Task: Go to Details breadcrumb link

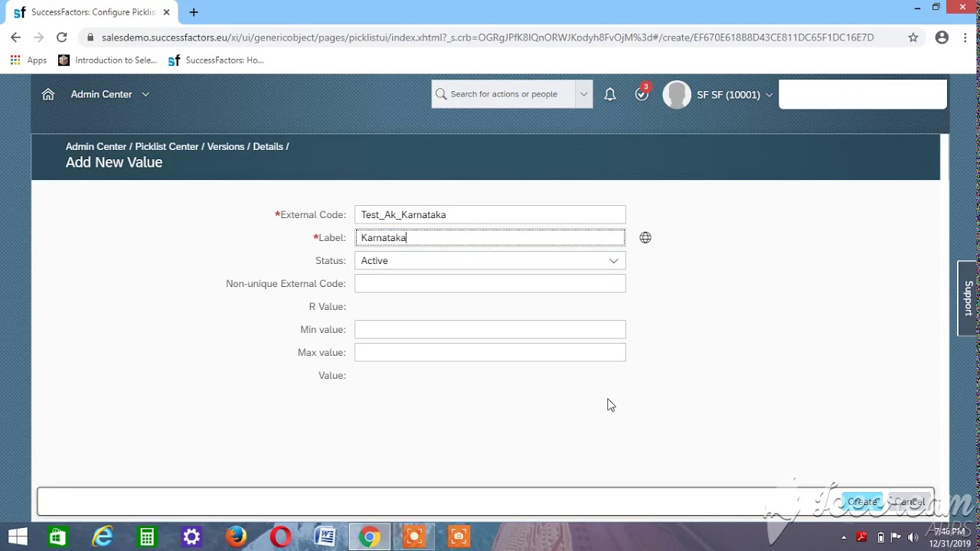Action: 268,146
